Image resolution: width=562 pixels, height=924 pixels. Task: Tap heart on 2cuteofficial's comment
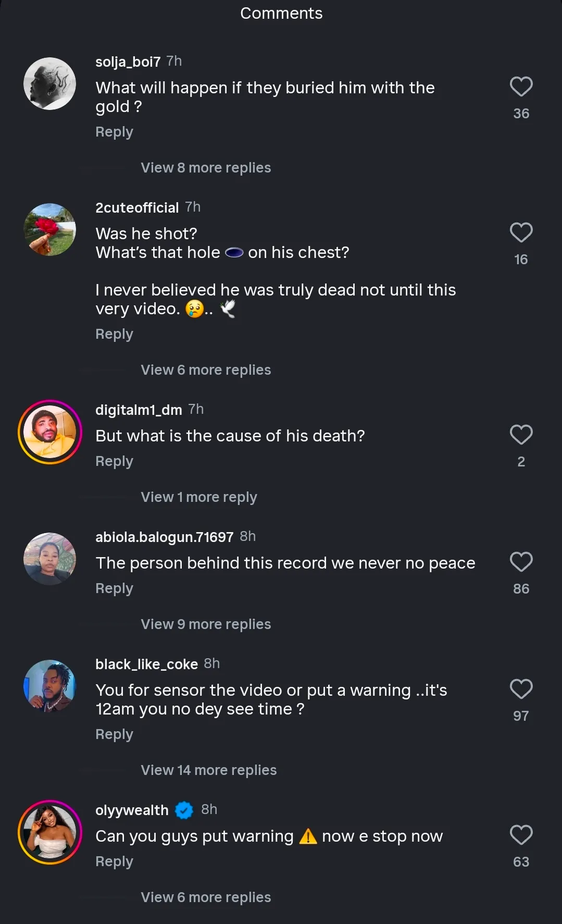pyautogui.click(x=521, y=233)
